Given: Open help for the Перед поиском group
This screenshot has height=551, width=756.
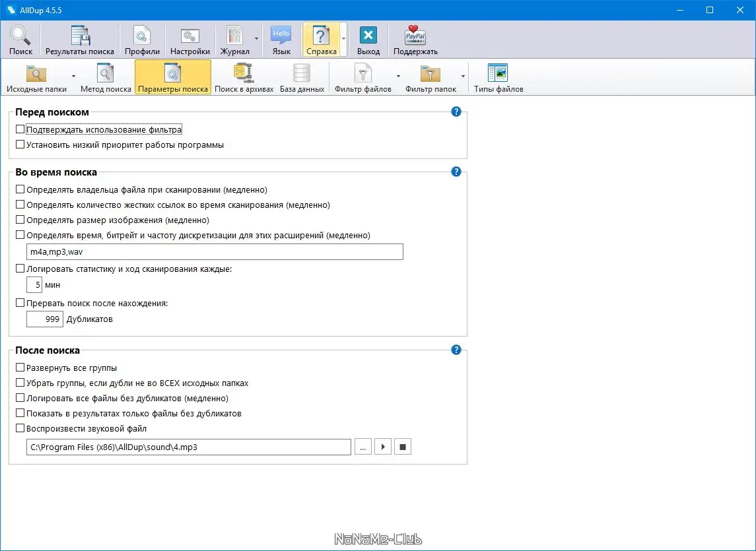Looking at the screenshot, I should point(456,112).
